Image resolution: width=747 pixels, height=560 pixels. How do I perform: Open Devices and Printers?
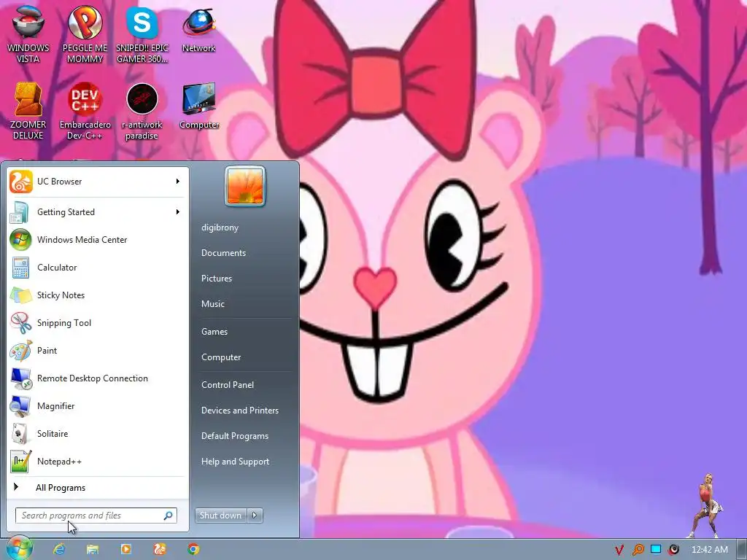239,411
